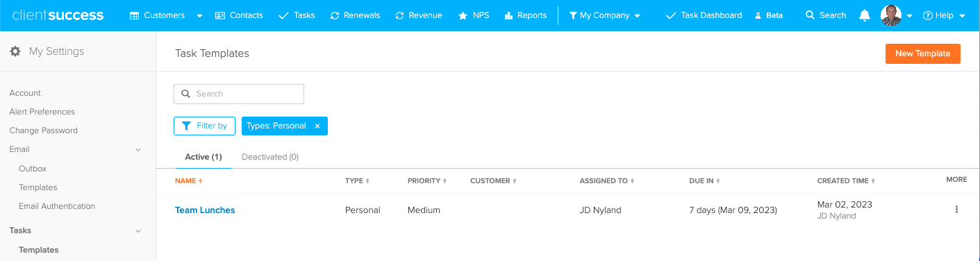Open the Contacts nav item
This screenshot has height=261, width=980.
(x=239, y=15)
